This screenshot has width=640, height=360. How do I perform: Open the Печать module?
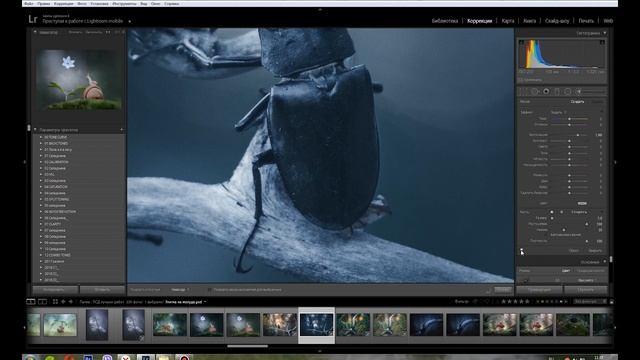tap(586, 21)
